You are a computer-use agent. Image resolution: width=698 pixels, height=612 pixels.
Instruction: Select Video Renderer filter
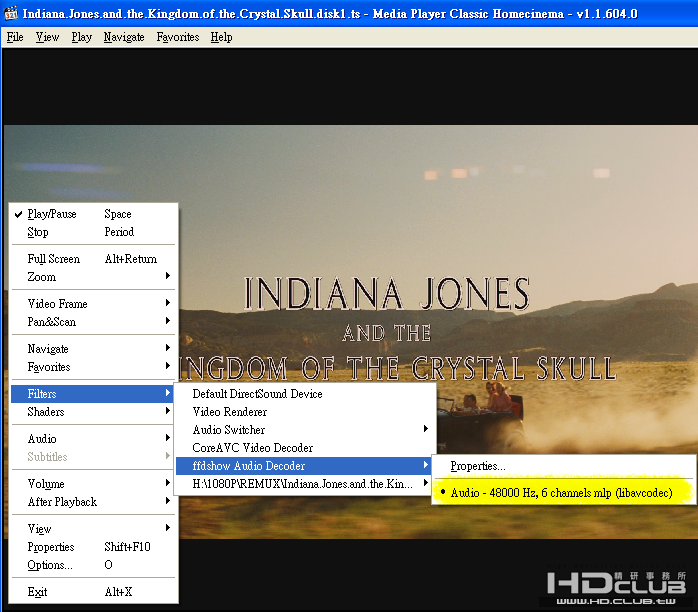(304, 412)
